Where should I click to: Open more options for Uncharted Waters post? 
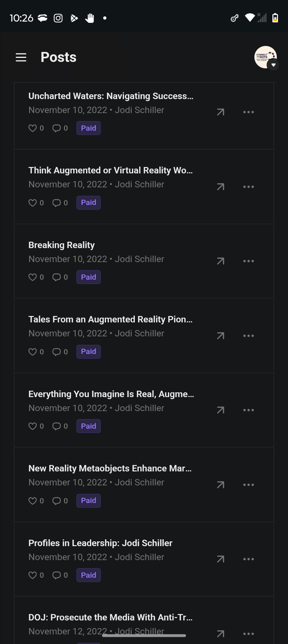(248, 112)
